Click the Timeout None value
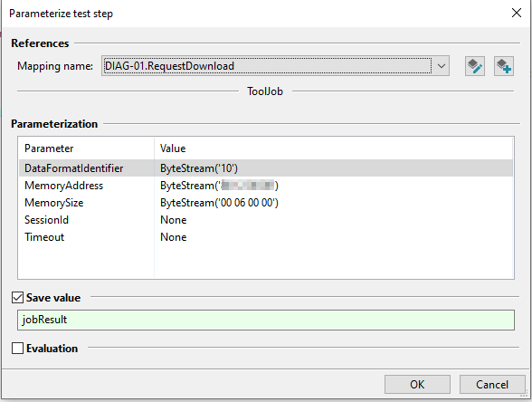Screen dimensions: 532x402 point(174,237)
